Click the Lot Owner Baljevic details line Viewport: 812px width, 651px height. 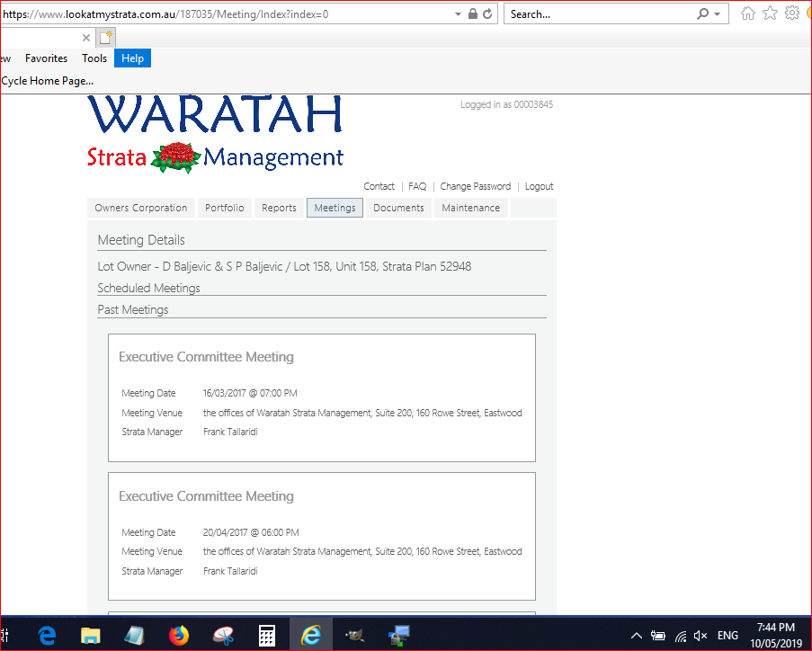click(284, 267)
